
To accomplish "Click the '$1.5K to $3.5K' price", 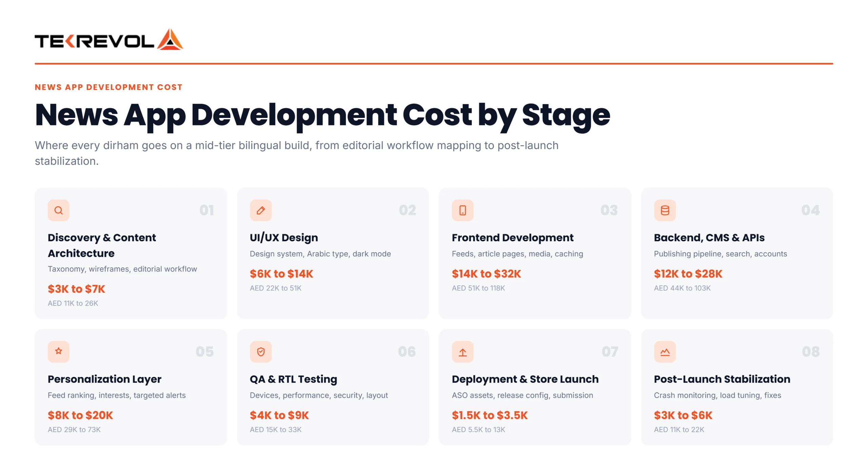I will [x=490, y=415].
